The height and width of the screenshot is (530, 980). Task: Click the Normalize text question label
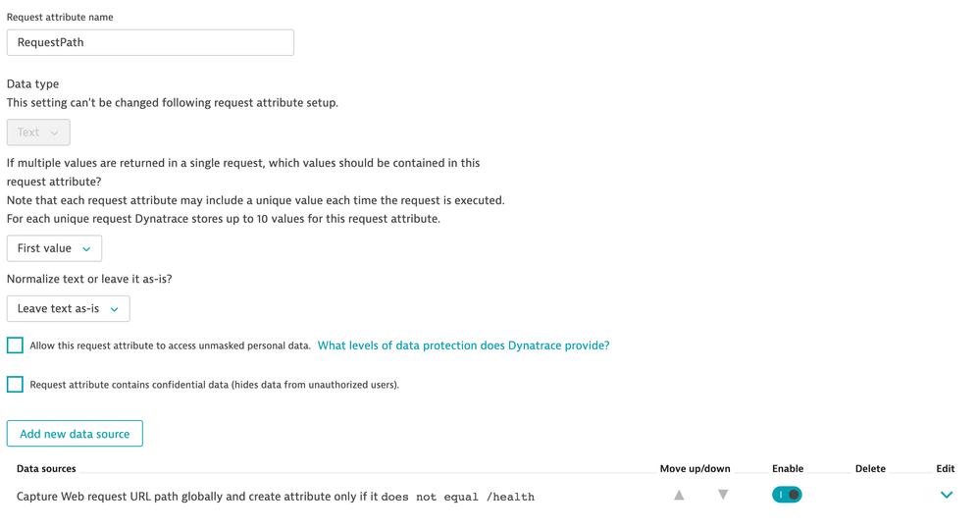coord(89,279)
